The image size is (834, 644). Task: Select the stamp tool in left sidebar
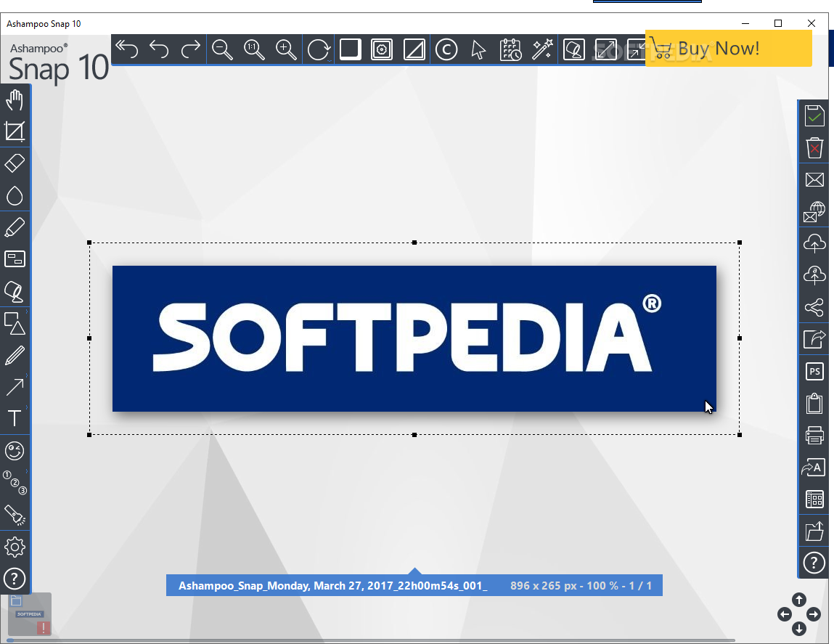click(15, 292)
